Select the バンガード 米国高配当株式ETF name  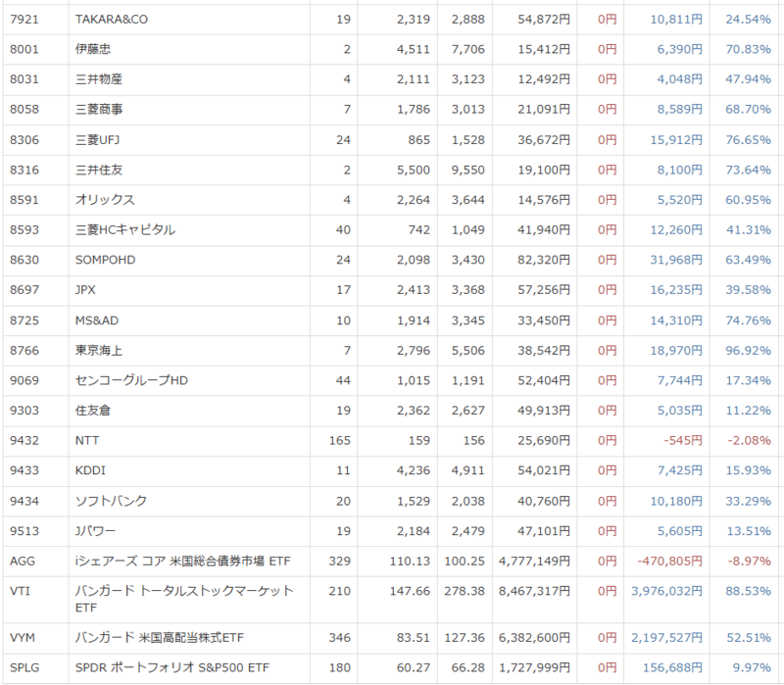tap(160, 638)
